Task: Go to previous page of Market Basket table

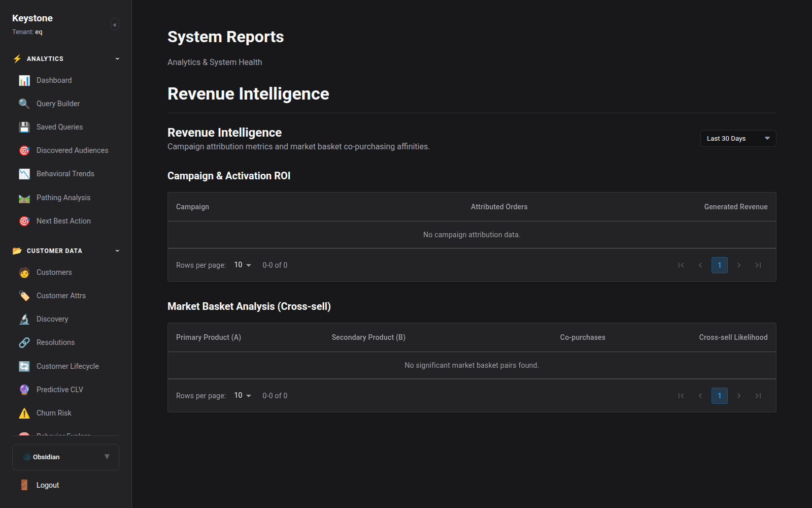Action: (700, 396)
